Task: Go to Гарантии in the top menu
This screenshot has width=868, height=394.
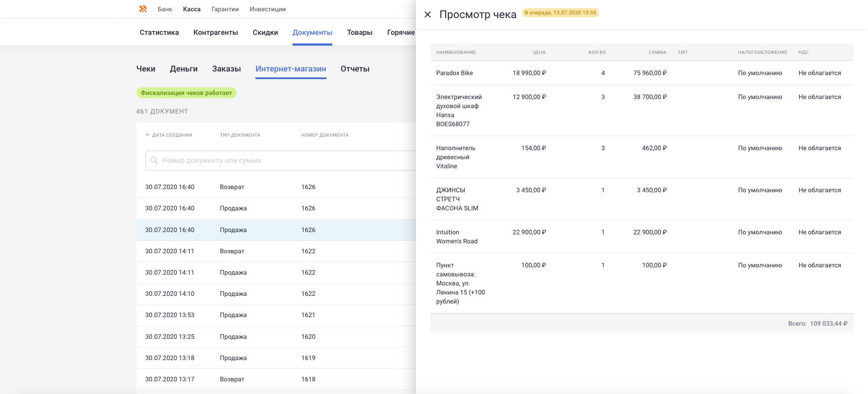Action: (225, 9)
